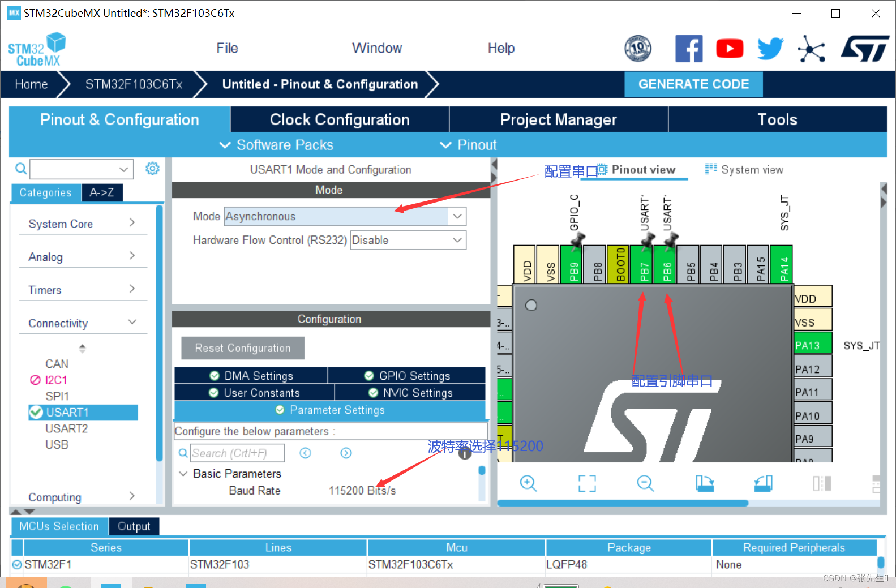Screen dimensions: 896x588
Task: Rotate chip view counterclockwise icon
Action: (763, 483)
